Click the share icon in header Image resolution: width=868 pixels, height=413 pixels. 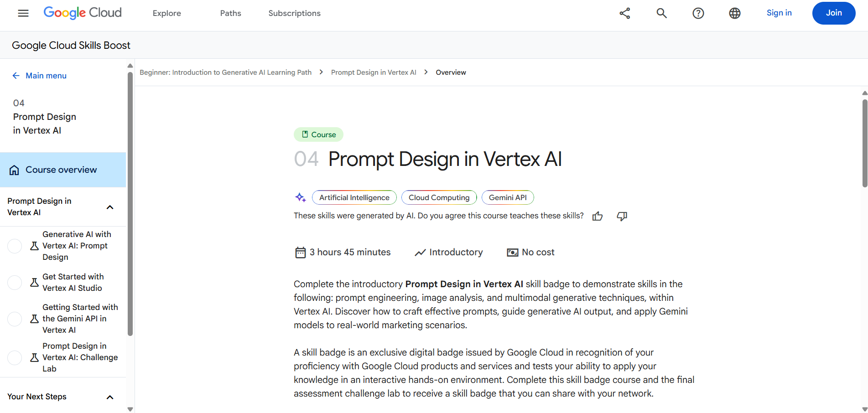coord(625,13)
